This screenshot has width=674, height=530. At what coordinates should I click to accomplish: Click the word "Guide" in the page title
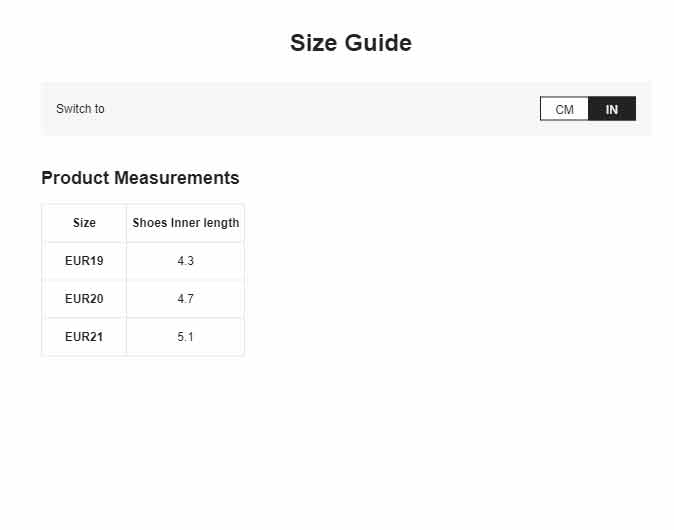[378, 43]
